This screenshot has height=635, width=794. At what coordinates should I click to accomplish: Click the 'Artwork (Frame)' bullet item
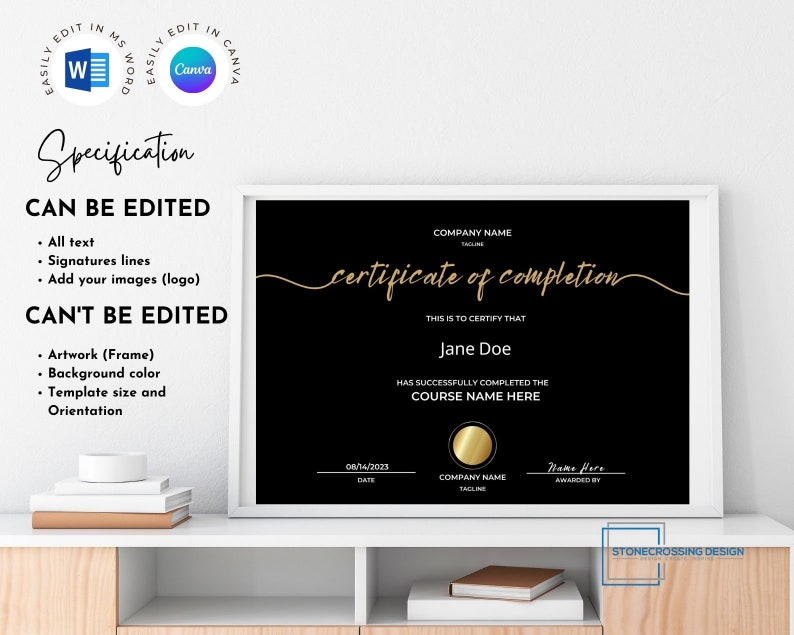[101, 354]
